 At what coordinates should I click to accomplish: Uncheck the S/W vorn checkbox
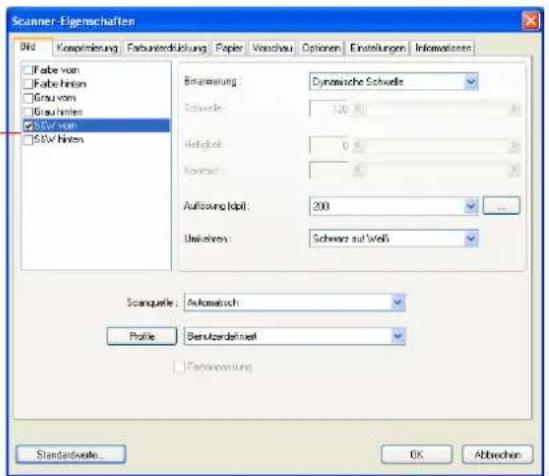28,126
